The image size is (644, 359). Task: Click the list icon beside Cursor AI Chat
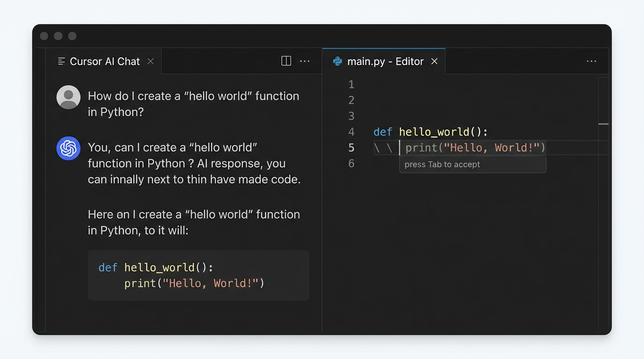(x=61, y=61)
